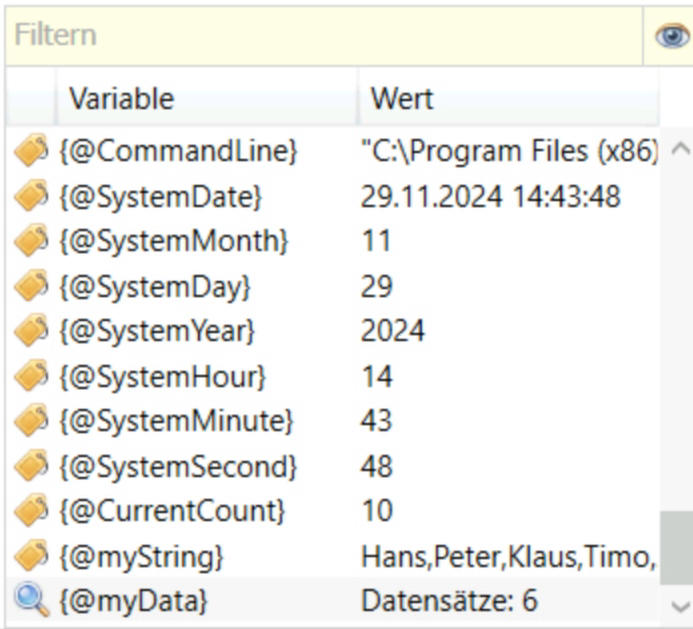Click the vertical scrollbar thumb

tap(676, 548)
